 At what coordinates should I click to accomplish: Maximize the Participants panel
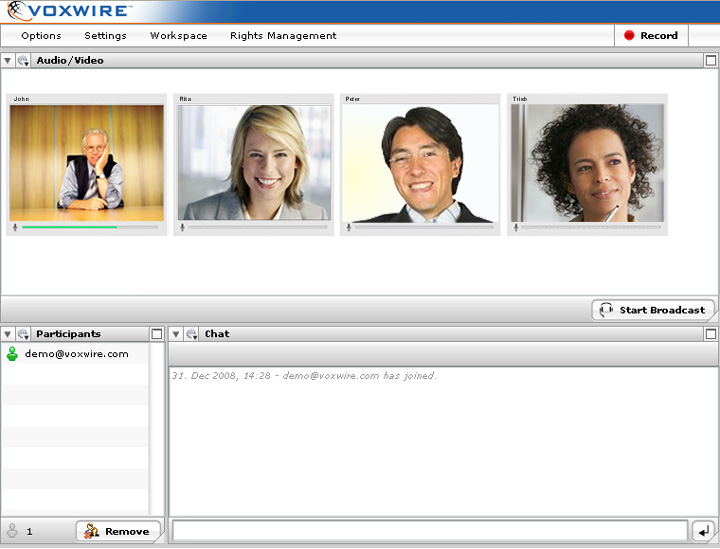pos(157,334)
